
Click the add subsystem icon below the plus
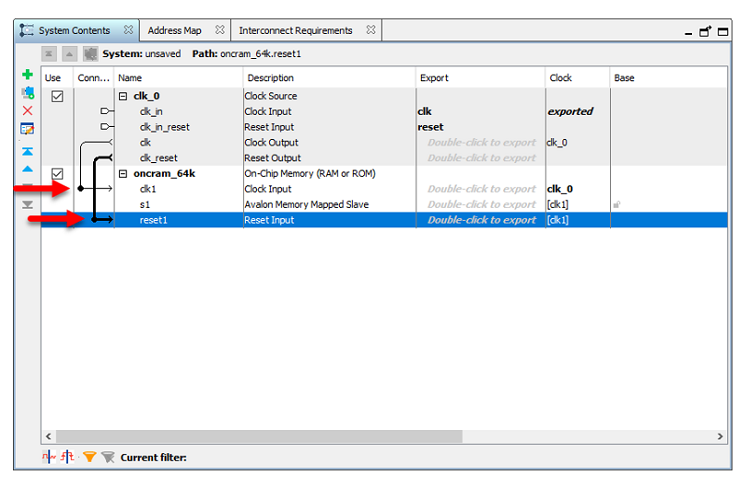pos(28,93)
